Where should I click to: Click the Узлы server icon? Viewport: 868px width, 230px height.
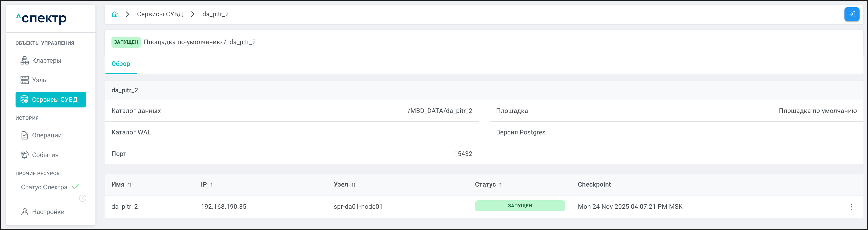(25, 80)
